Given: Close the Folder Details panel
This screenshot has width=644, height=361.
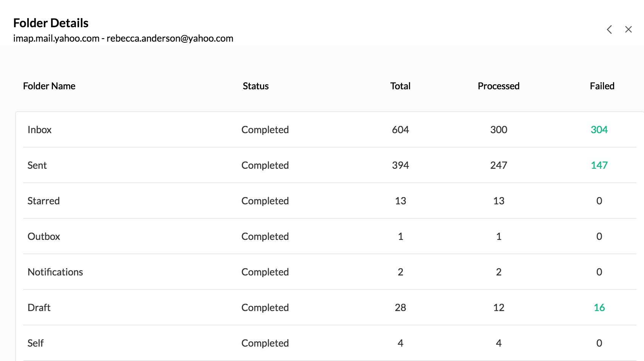Looking at the screenshot, I should point(629,30).
